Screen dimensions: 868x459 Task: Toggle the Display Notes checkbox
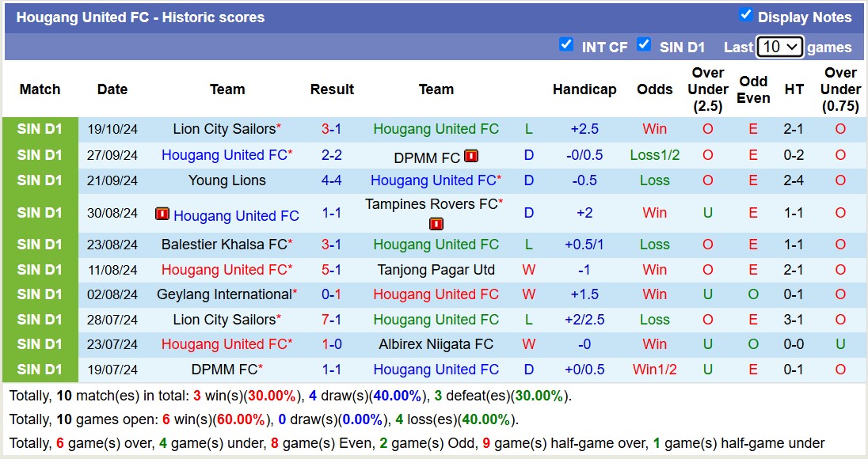coord(745,14)
